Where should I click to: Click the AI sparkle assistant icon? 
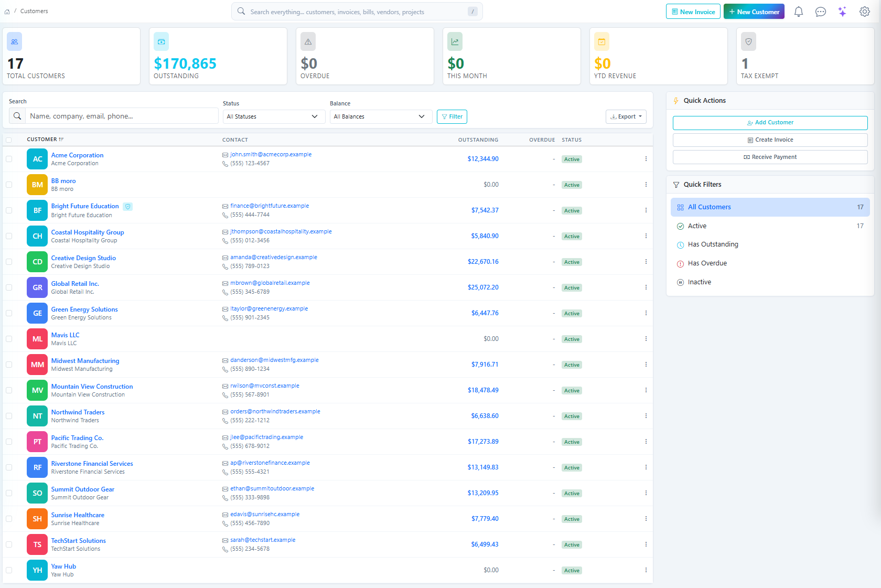click(842, 12)
